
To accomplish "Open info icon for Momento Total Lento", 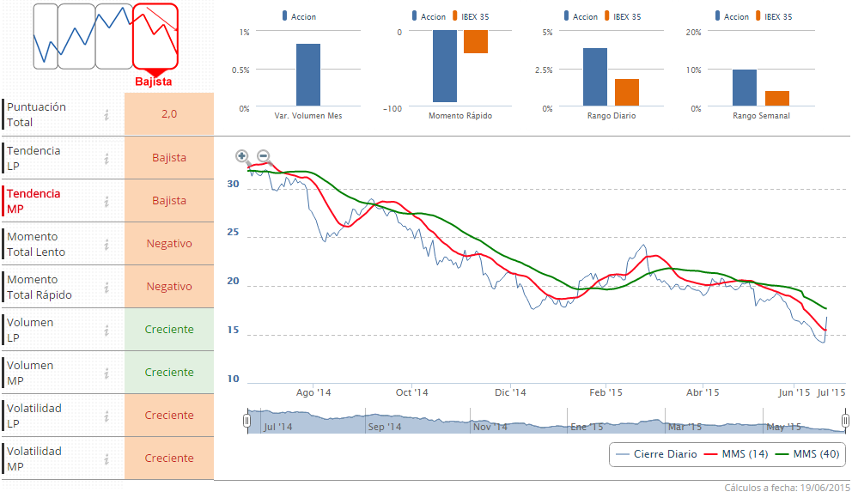I will 106,244.
